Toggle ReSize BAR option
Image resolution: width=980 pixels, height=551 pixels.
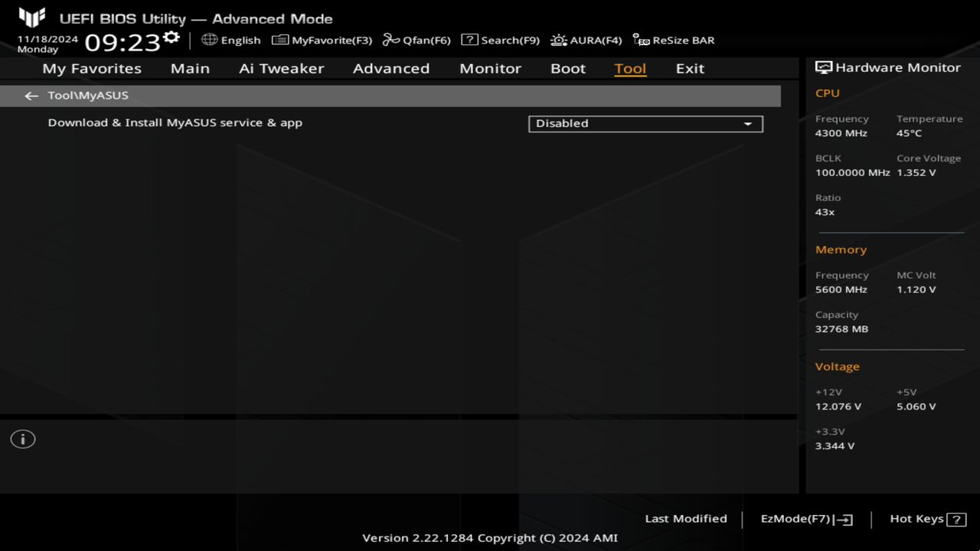(674, 40)
